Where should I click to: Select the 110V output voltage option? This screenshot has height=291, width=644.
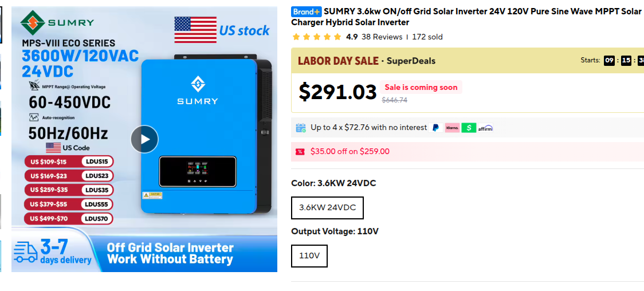(309, 255)
